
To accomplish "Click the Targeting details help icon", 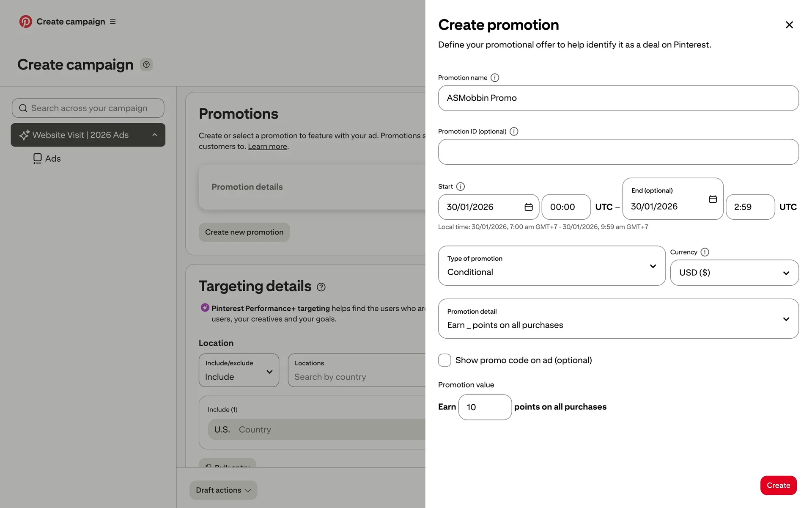I will 321,287.
